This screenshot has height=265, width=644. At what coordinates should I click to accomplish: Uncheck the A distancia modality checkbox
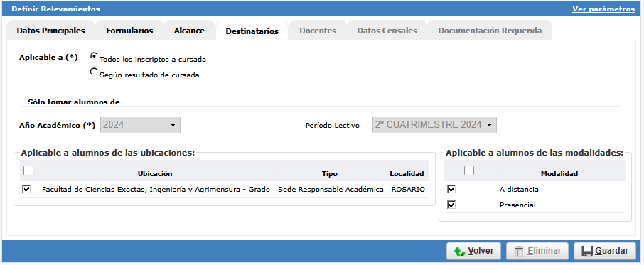click(451, 189)
